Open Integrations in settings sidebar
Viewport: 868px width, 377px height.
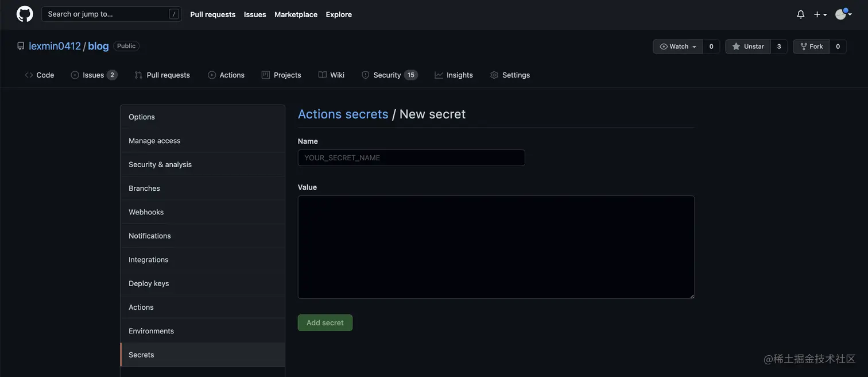(x=203, y=260)
